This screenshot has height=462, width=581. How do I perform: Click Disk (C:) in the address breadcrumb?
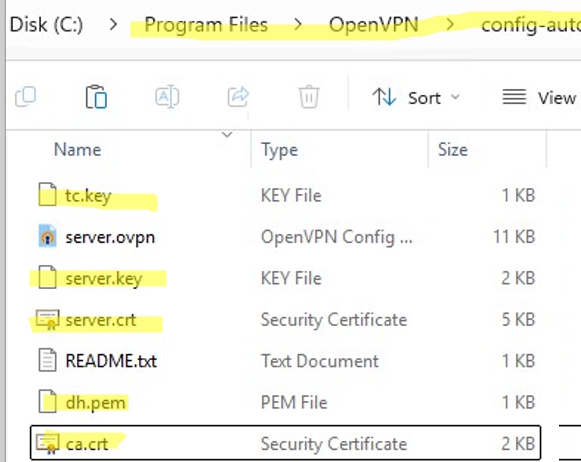46,25
